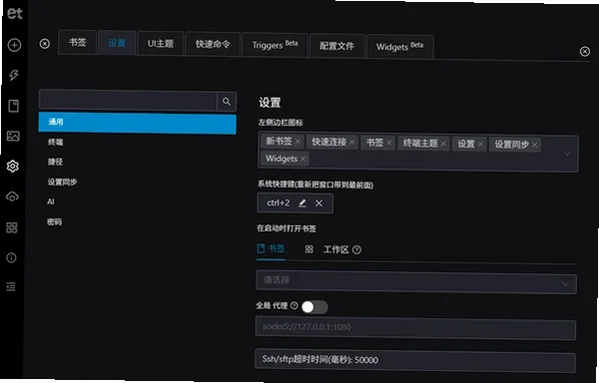Remove 终端主题 tag from sidebar icons

click(x=443, y=144)
